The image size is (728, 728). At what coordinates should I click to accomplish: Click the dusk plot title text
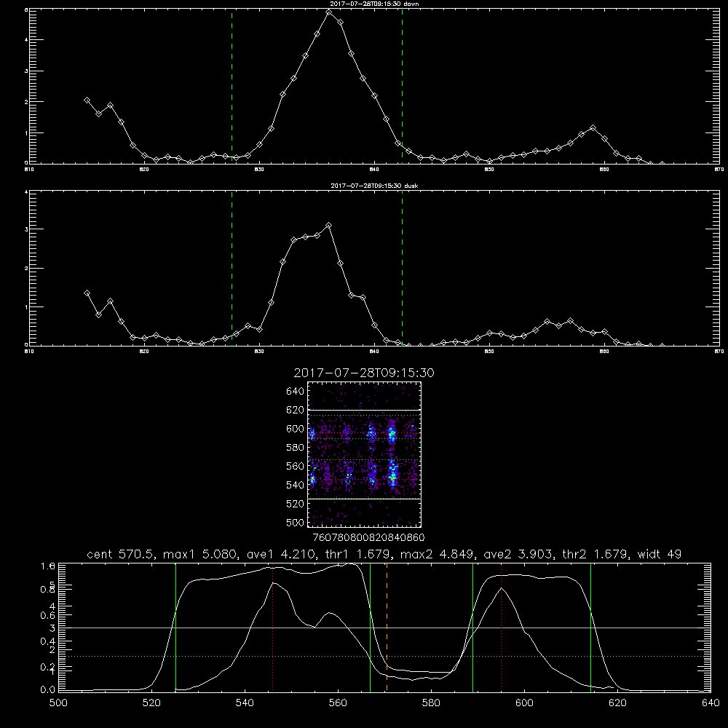pos(374,186)
